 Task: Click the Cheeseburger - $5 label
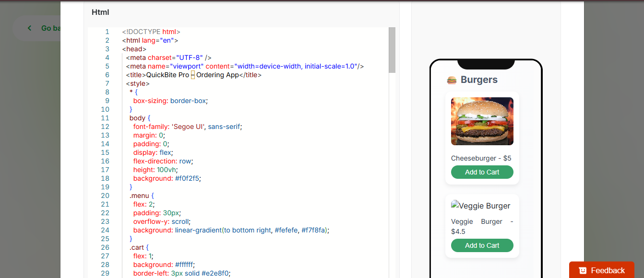[481, 158]
